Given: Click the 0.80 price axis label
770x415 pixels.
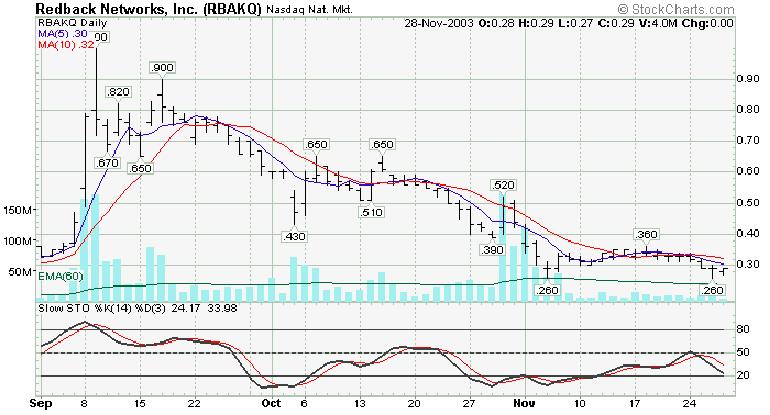Looking at the screenshot, I should (748, 110).
